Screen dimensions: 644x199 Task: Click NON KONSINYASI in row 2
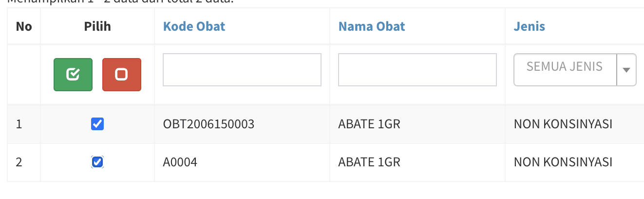(x=563, y=162)
